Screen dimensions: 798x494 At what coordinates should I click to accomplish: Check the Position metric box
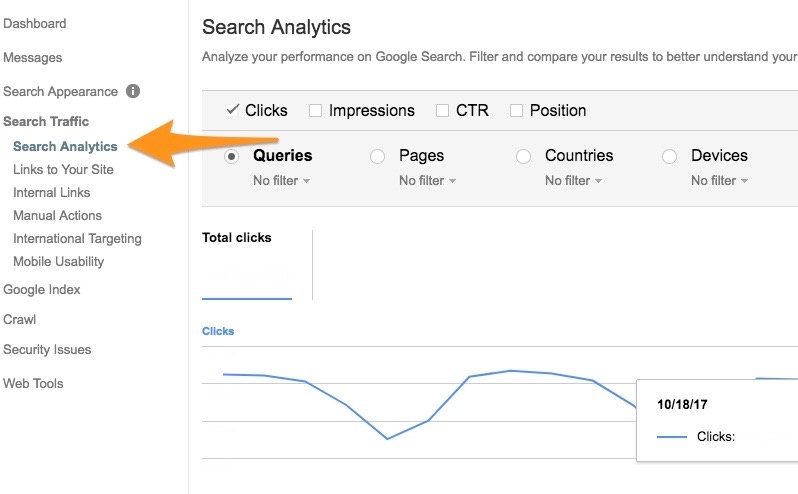coord(517,110)
